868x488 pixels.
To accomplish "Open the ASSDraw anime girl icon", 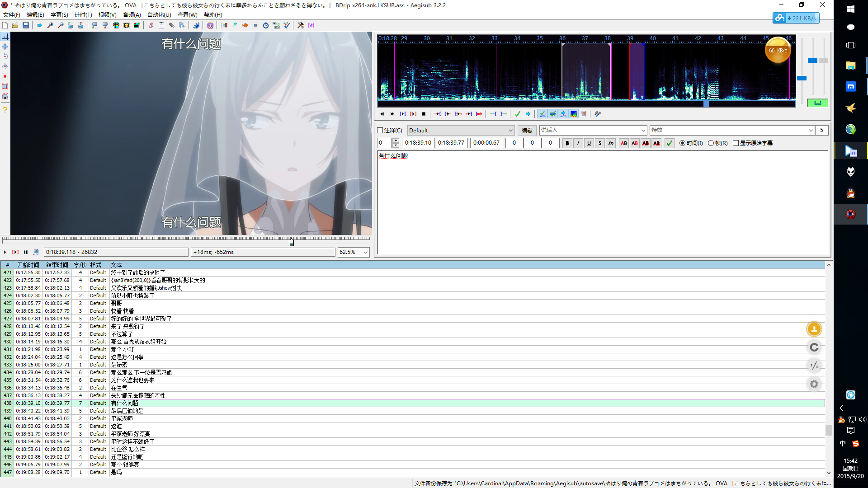I will [210, 25].
